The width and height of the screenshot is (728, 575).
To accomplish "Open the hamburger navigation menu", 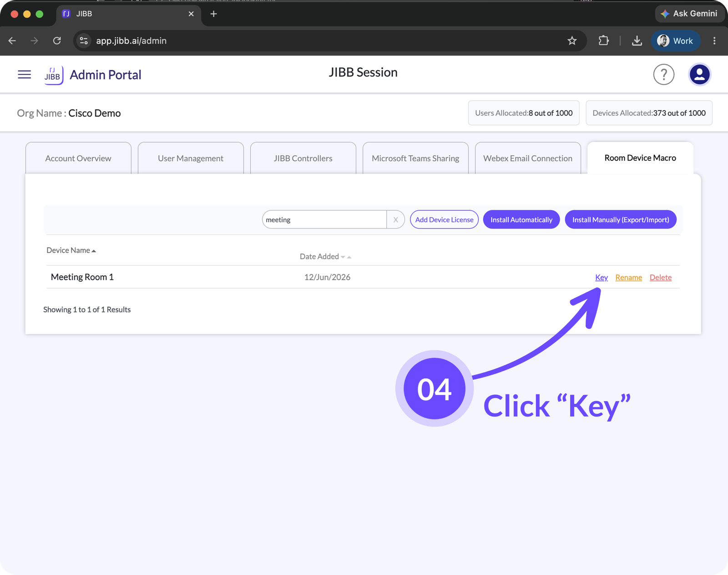I will [x=25, y=74].
